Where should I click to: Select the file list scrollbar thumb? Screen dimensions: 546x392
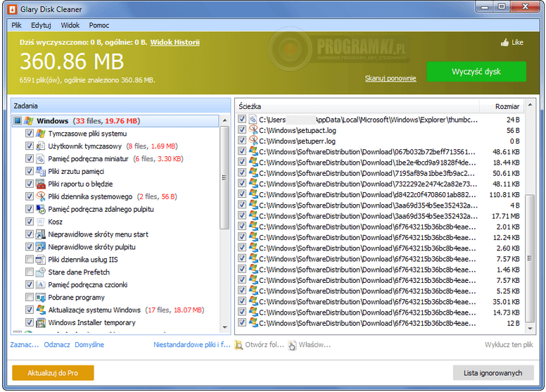(530, 258)
